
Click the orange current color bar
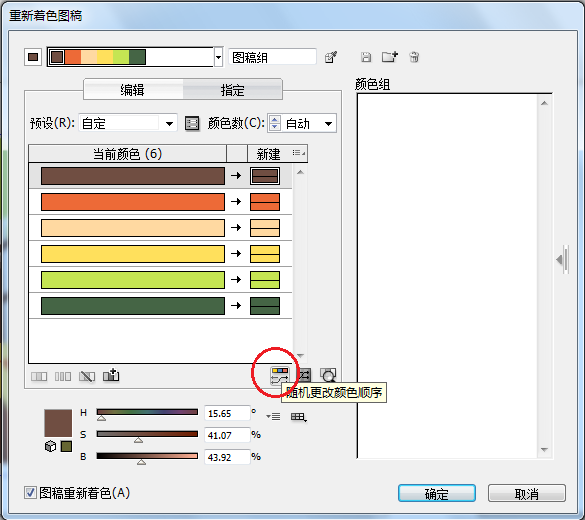tap(133, 202)
